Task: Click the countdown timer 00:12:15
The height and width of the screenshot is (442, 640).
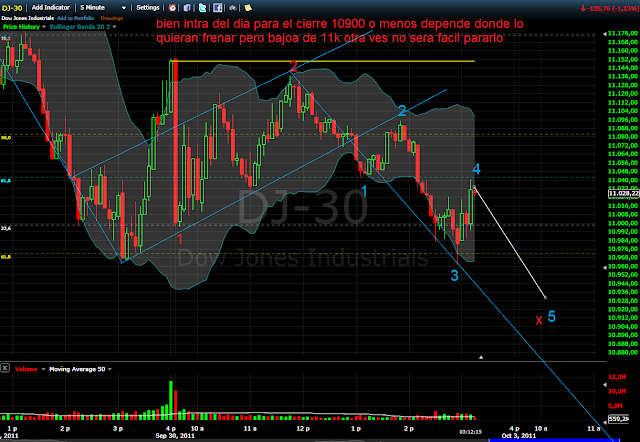Action: point(470,431)
